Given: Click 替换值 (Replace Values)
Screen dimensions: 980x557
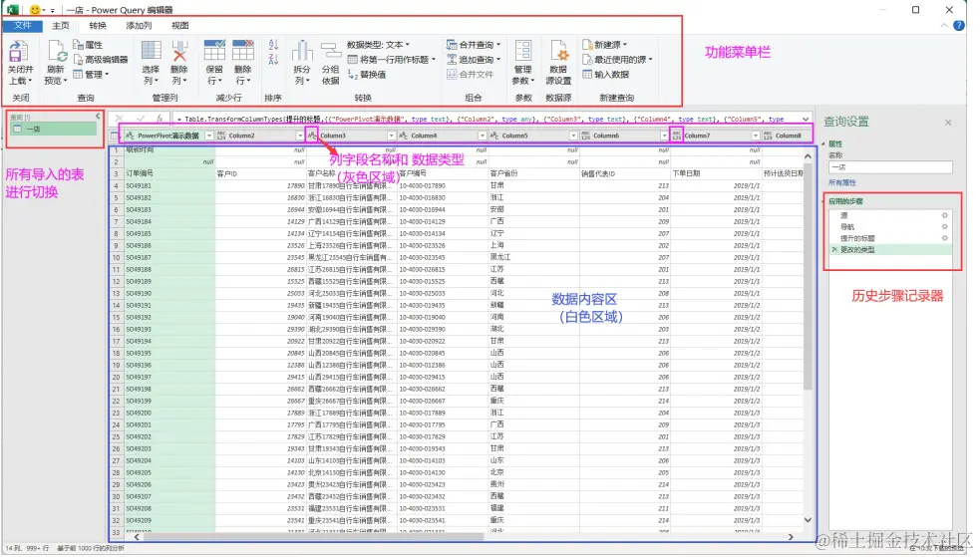Looking at the screenshot, I should (367, 75).
